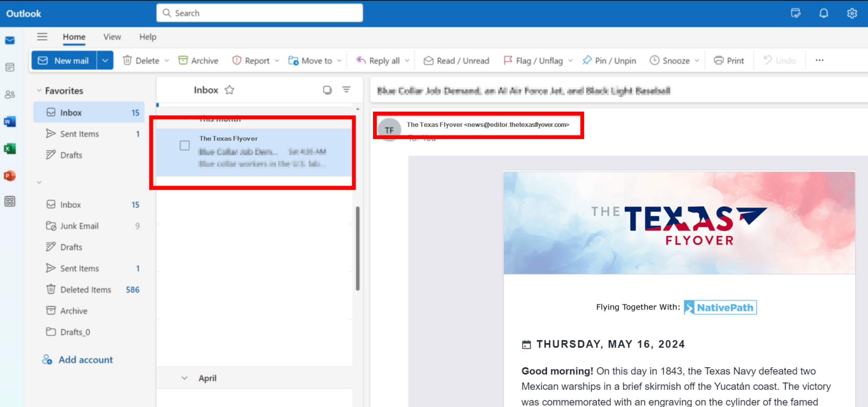Viewport: 868px width, 407px height.
Task: Click Add account
Action: [x=77, y=360]
